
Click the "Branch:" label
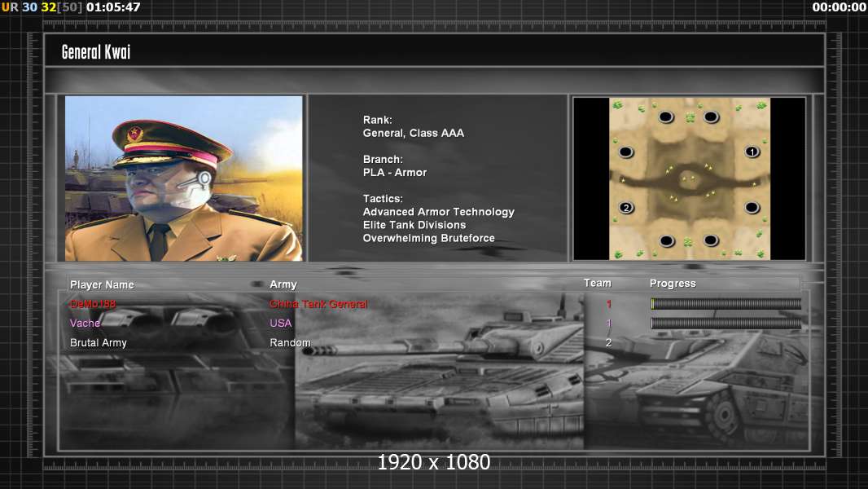[x=383, y=159]
